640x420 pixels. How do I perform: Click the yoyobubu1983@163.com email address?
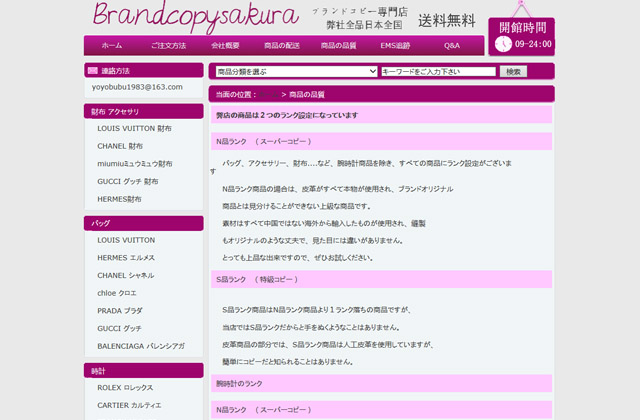click(137, 87)
